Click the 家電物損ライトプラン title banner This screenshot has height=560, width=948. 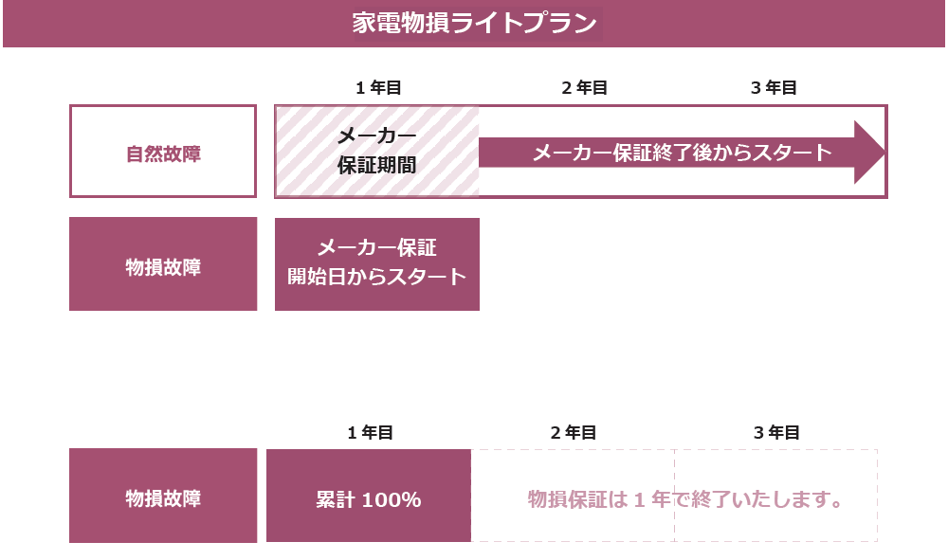click(x=474, y=24)
